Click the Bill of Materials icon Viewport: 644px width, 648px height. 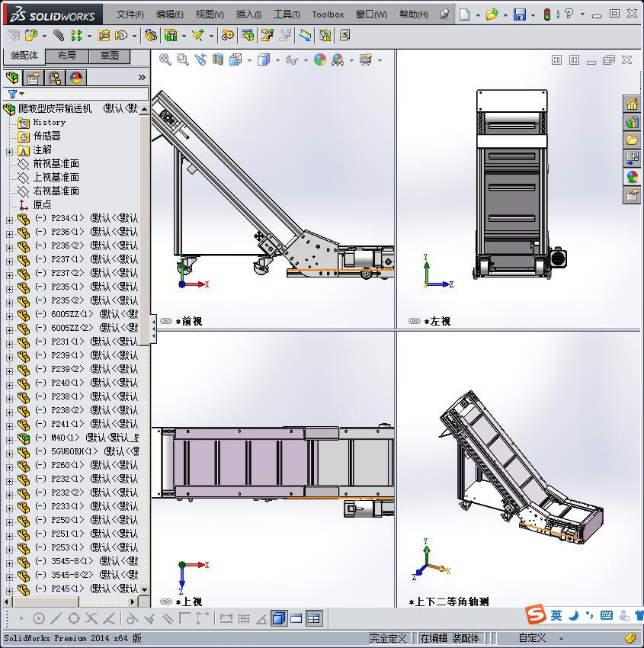click(x=248, y=36)
